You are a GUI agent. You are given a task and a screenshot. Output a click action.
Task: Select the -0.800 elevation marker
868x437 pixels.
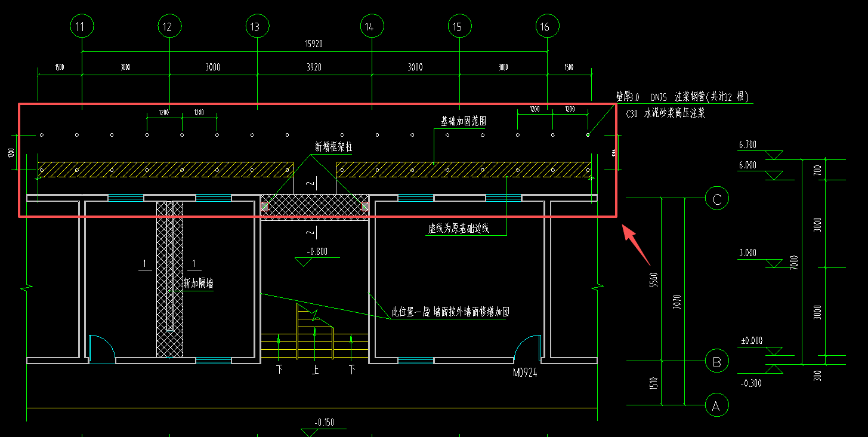317,252
